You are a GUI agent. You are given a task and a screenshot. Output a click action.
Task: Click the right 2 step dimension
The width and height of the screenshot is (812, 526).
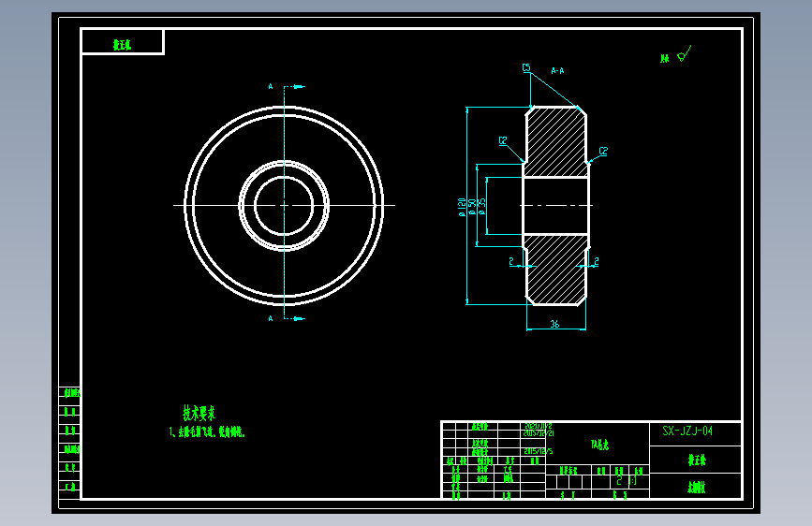click(596, 261)
